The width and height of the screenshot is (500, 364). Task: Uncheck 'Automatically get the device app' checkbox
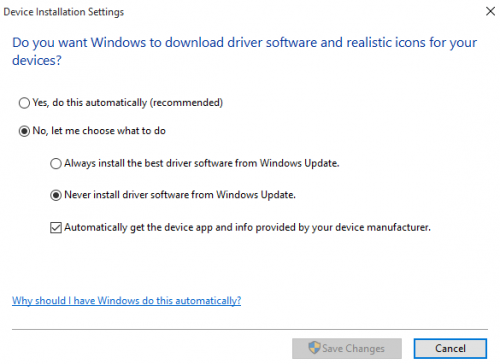click(56, 228)
